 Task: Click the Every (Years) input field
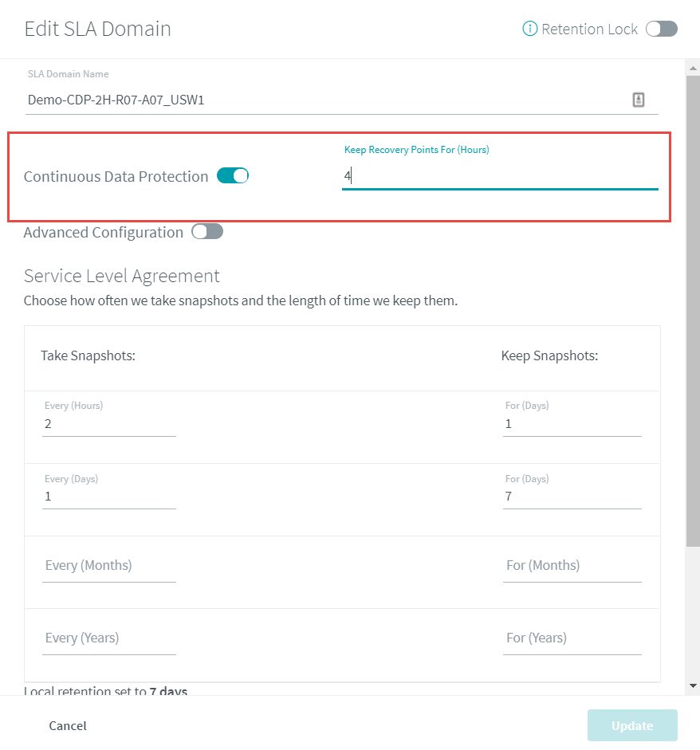tap(109, 638)
